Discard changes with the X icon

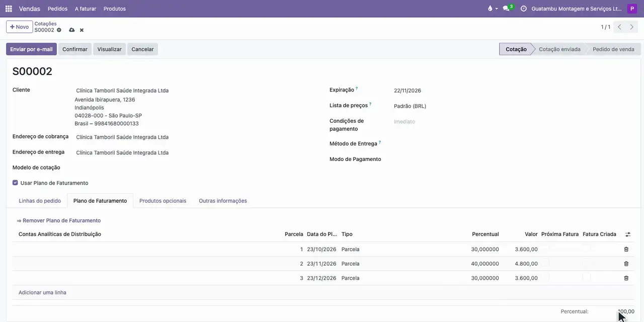[82, 30]
